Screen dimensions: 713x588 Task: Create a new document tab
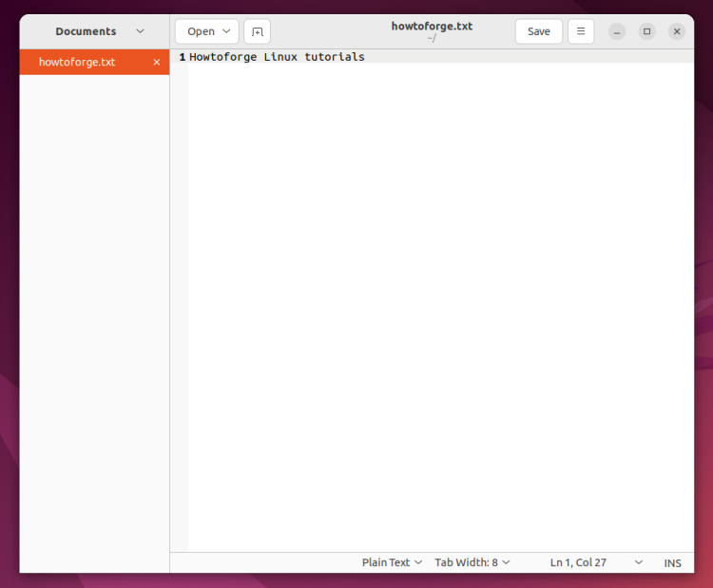click(257, 31)
